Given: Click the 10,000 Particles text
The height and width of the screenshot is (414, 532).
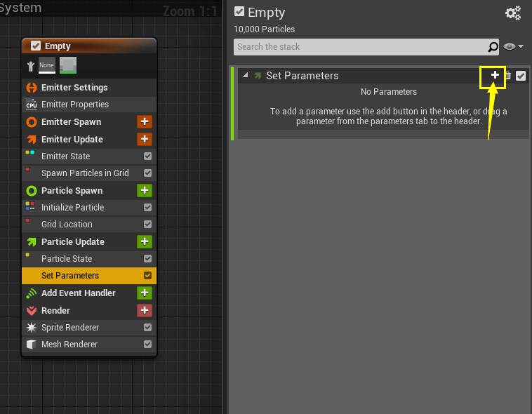Looking at the screenshot, I should click(265, 29).
